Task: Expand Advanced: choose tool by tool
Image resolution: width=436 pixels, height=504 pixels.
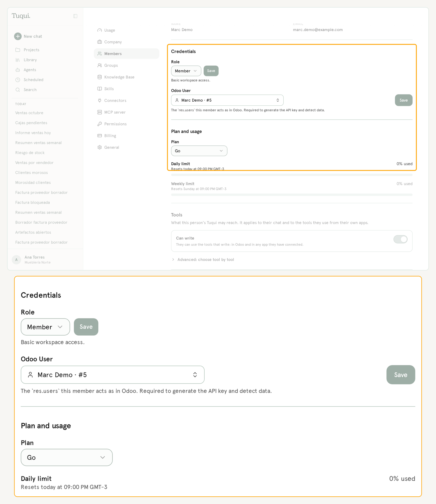Action: [203, 260]
